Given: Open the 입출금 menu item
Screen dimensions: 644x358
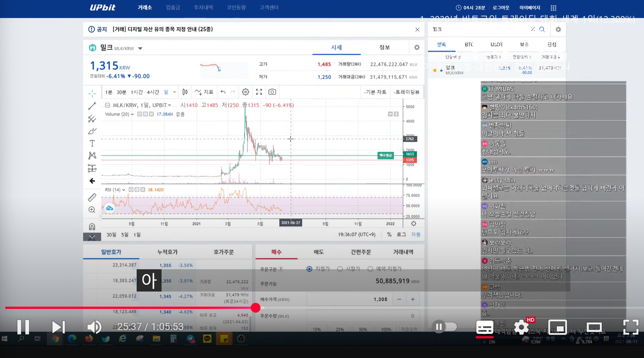Looking at the screenshot, I should tap(173, 8).
